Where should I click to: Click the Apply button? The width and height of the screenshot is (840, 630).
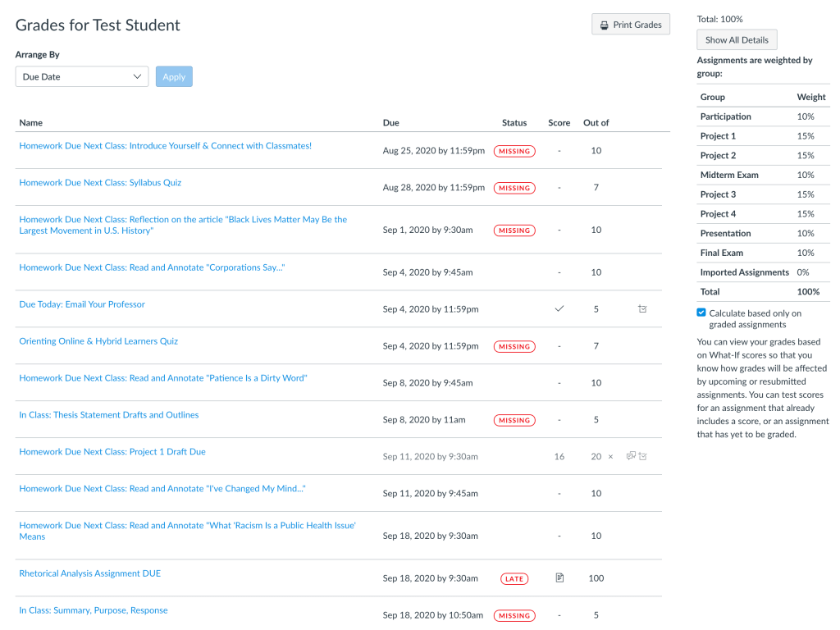pos(174,77)
